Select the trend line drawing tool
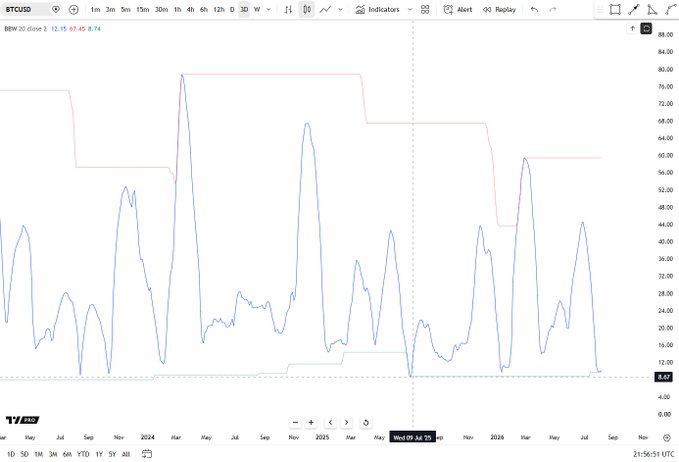679x462 pixels. pos(634,10)
